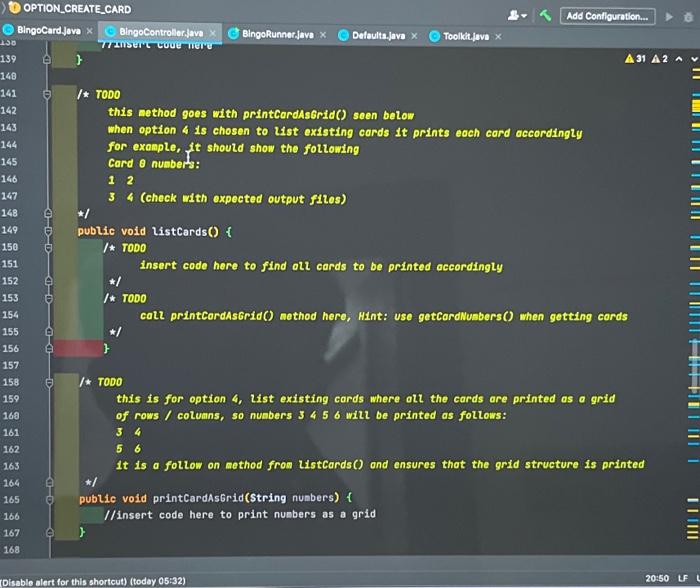The image size is (700, 588).
Task: Click fold end marker at line 167
Action: click(x=50, y=532)
